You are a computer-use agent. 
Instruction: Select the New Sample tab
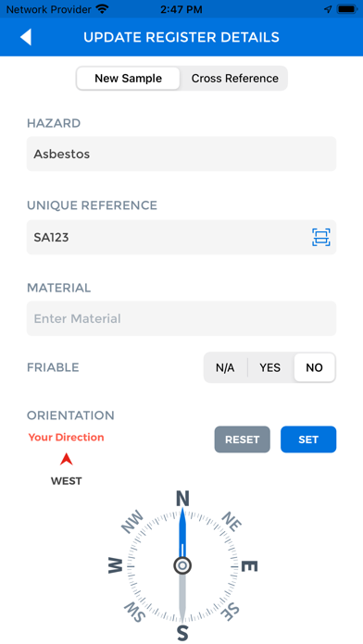[129, 78]
